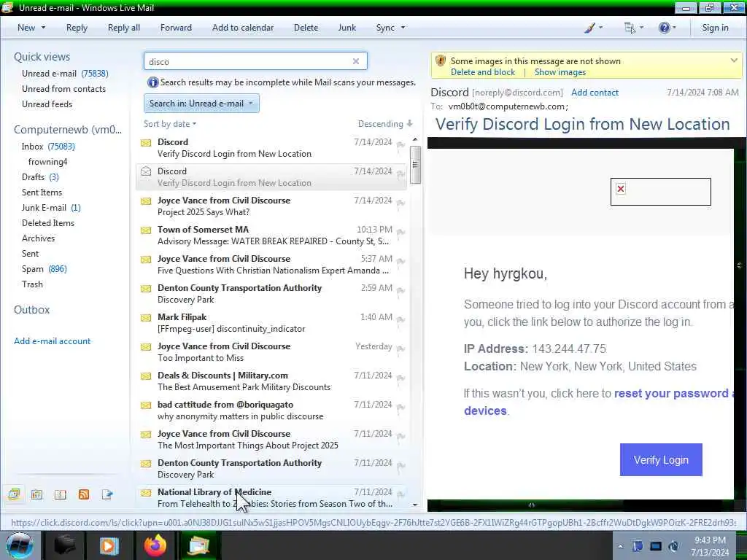Open Windows Live Mail taskbar icon

coord(199,545)
